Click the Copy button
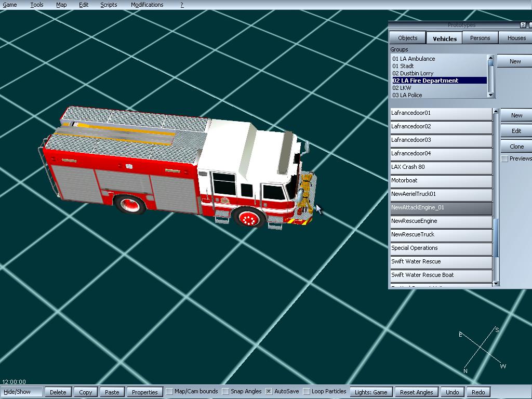 (86, 392)
